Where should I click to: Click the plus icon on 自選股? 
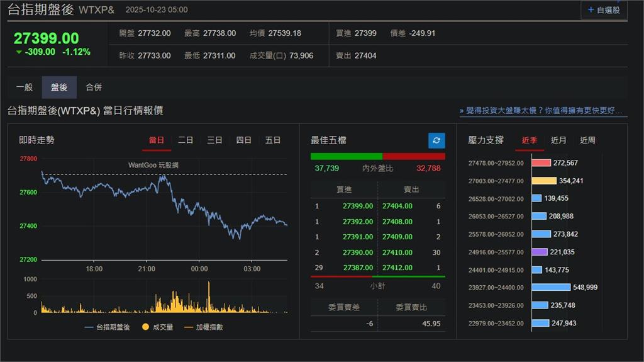click(591, 10)
